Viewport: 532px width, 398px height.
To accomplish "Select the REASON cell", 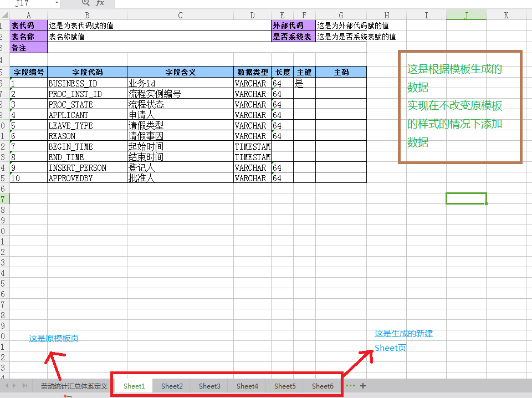I will [87, 136].
